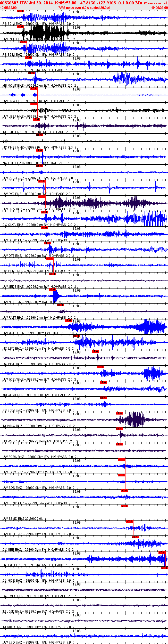Click the red pick marker on CC.SEP trace
The height and width of the screenshot is (644, 168).
[135, 537]
